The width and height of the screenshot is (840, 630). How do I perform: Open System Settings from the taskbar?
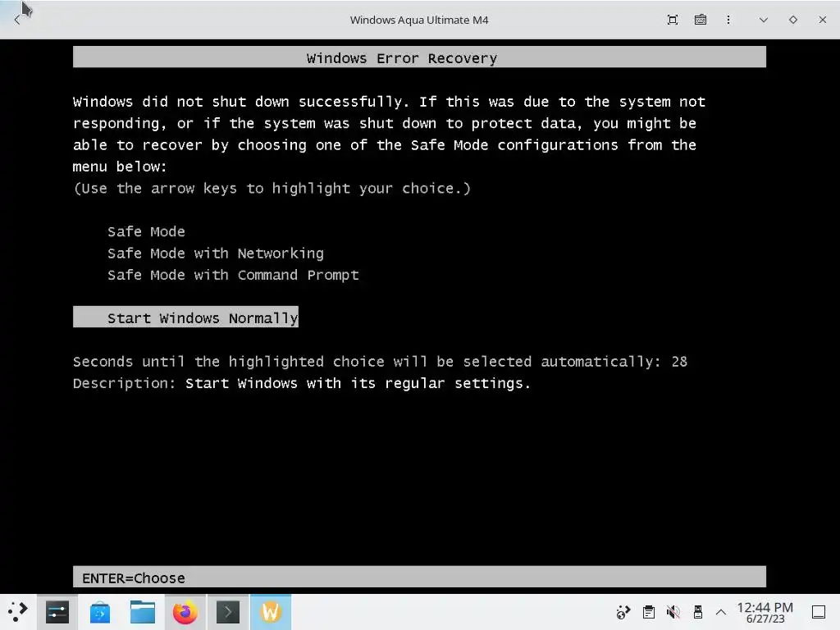point(57,612)
